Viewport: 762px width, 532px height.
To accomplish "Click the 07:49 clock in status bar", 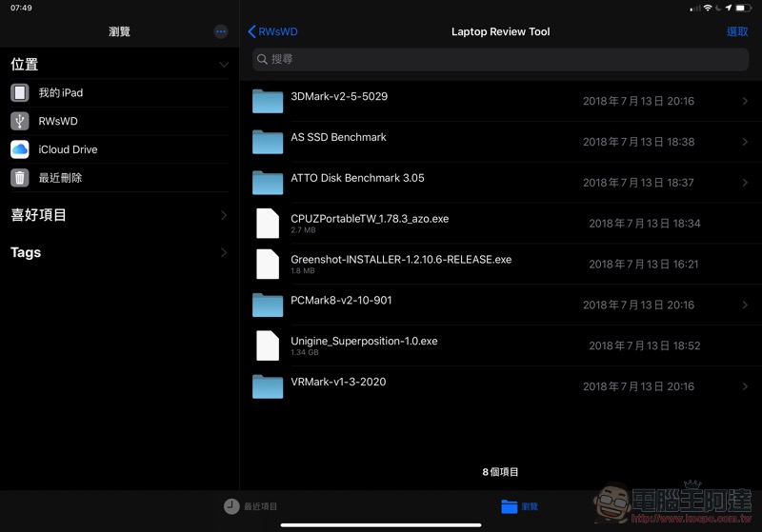I will coord(21,8).
